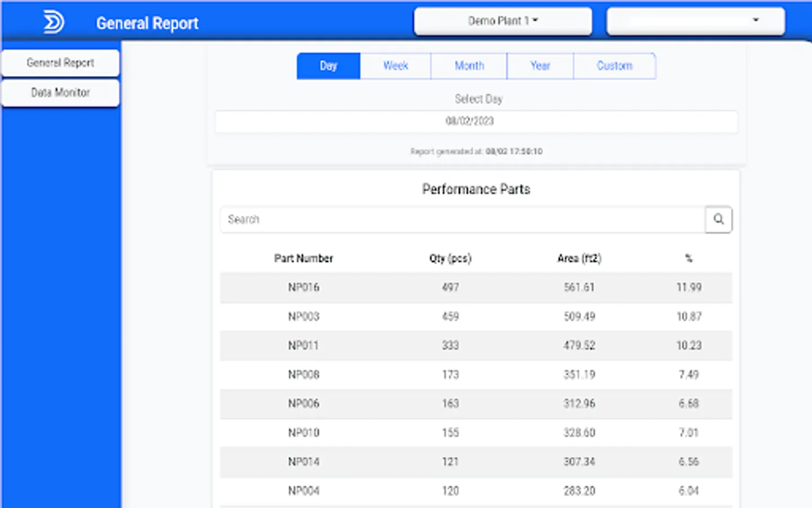Click the magnifier search button

pos(718,219)
